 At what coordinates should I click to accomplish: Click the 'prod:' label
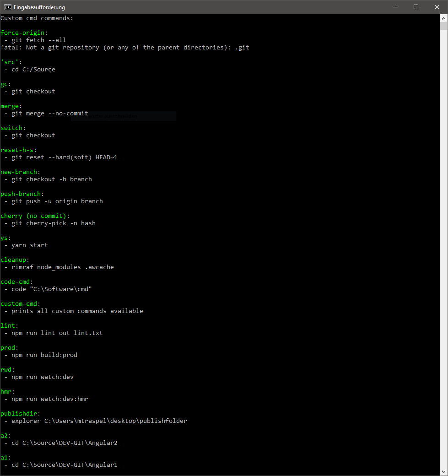click(10, 348)
